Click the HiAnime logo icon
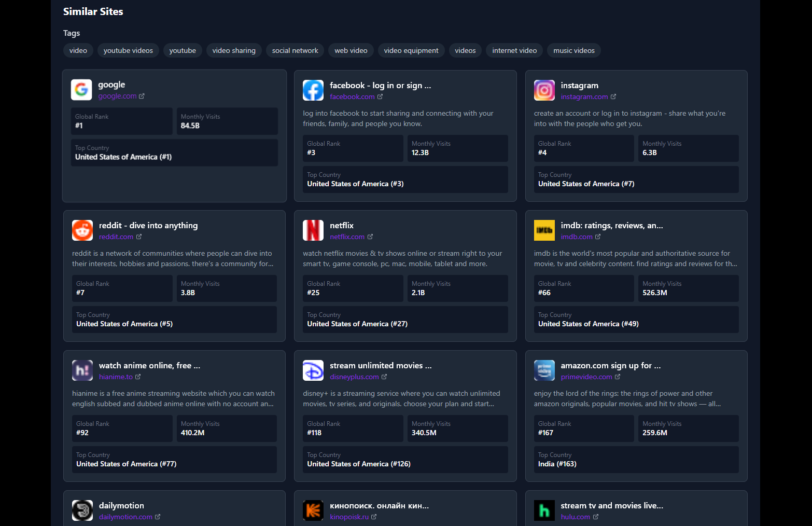 [x=82, y=370]
